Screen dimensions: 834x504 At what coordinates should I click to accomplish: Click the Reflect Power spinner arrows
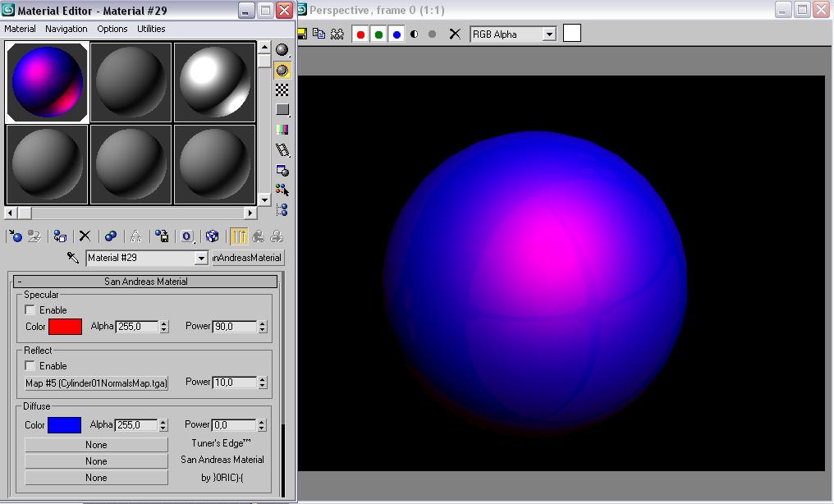[x=262, y=383]
